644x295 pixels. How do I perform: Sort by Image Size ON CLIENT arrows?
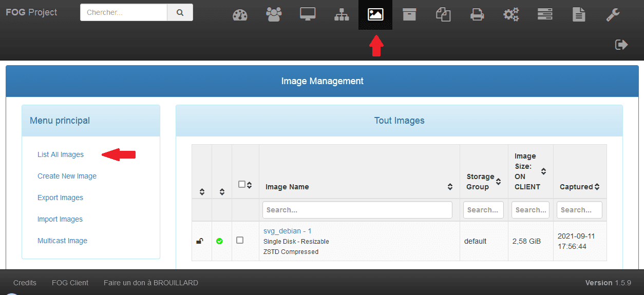543,171
